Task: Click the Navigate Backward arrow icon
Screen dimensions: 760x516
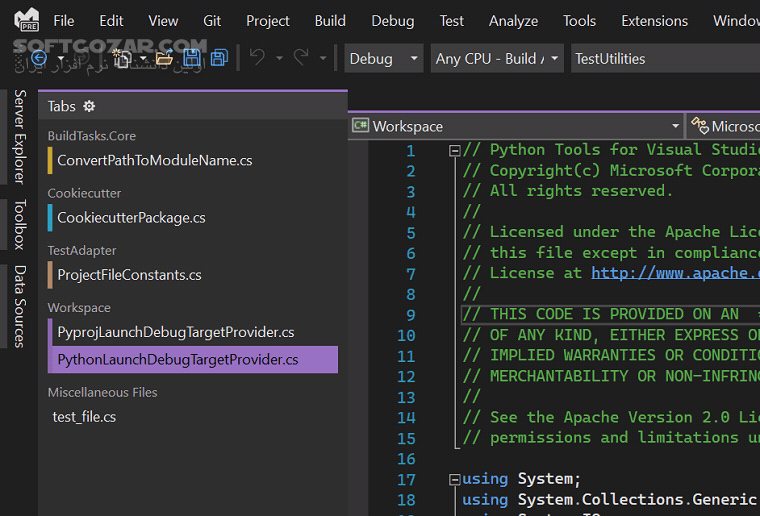Action: point(39,58)
